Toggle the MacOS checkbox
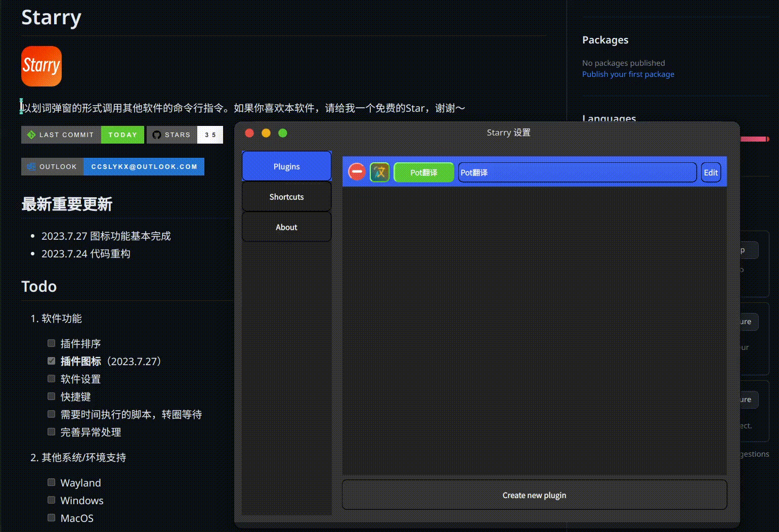 point(51,518)
